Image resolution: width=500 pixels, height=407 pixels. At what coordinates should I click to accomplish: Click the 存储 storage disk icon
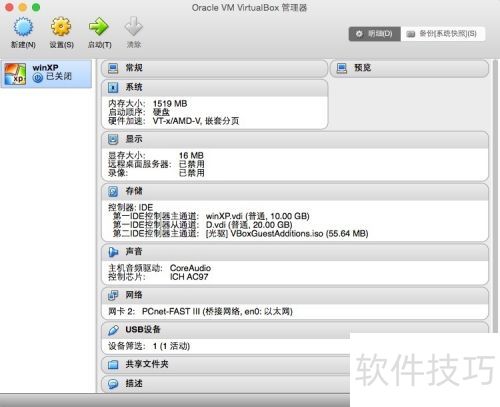113,191
